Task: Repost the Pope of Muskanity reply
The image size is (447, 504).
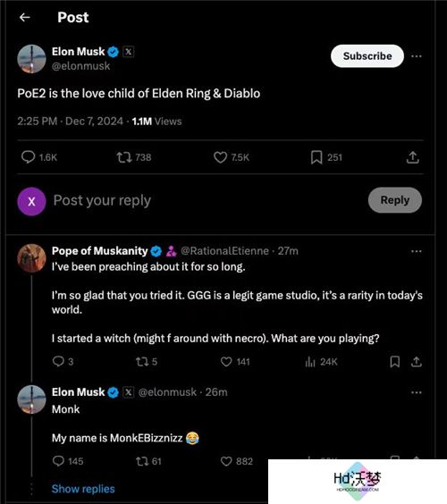Action: [x=142, y=362]
